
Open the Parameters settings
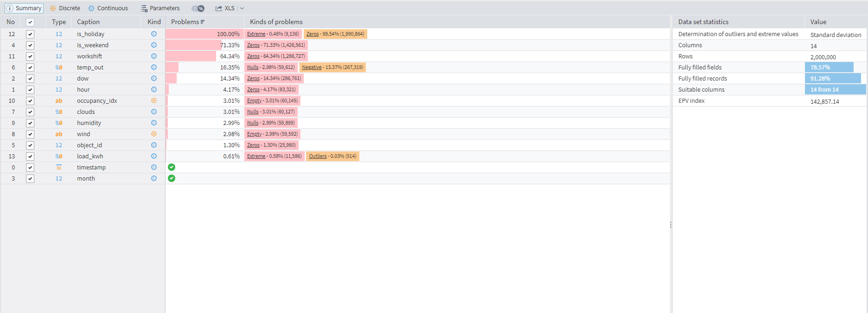(160, 8)
